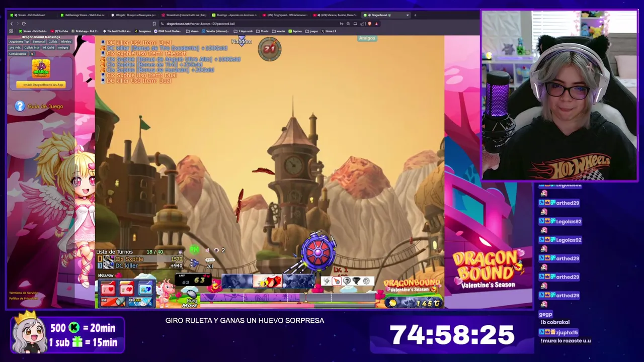Click the question mark wind item icon
This screenshot has width=644, height=362.
[347, 281]
